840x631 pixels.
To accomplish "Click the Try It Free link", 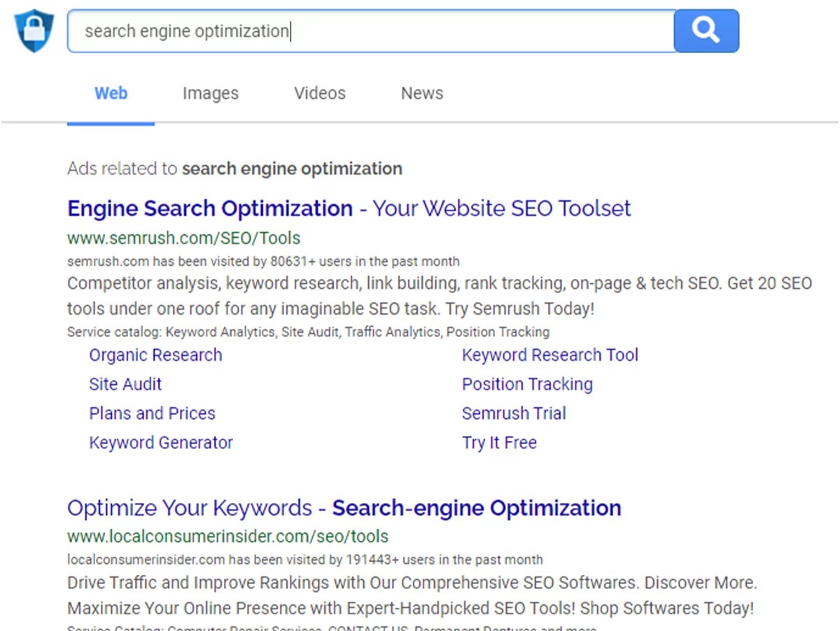I will (x=499, y=443).
